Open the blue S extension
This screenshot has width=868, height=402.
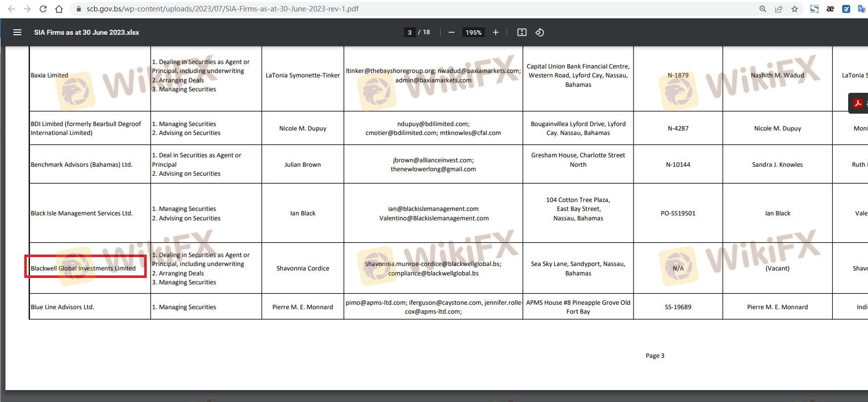coord(814,9)
